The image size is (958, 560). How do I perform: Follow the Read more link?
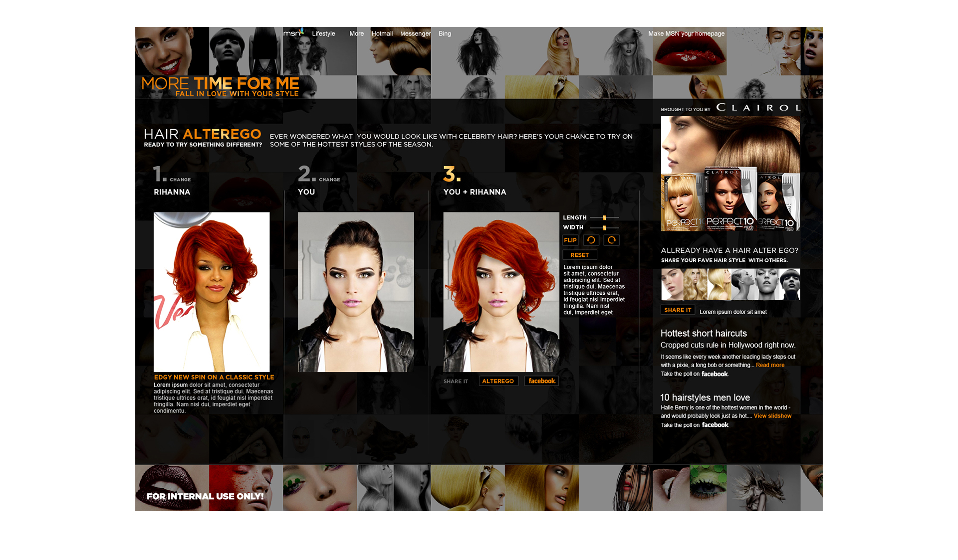[770, 365]
